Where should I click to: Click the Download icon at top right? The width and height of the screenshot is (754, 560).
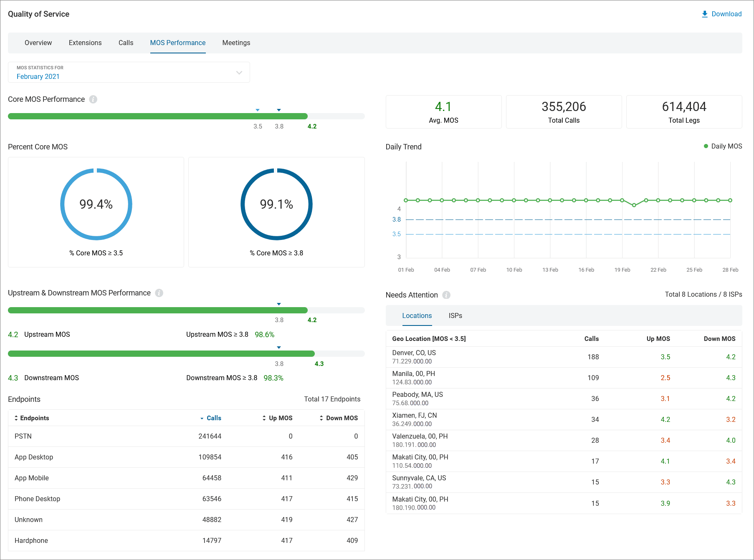tap(704, 14)
